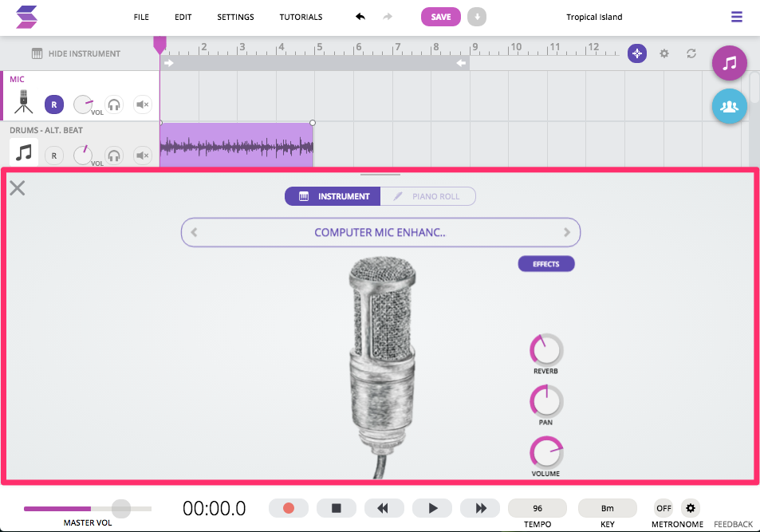Click the music note icon on Drums track
The width and height of the screenshot is (760, 532).
coord(24,152)
